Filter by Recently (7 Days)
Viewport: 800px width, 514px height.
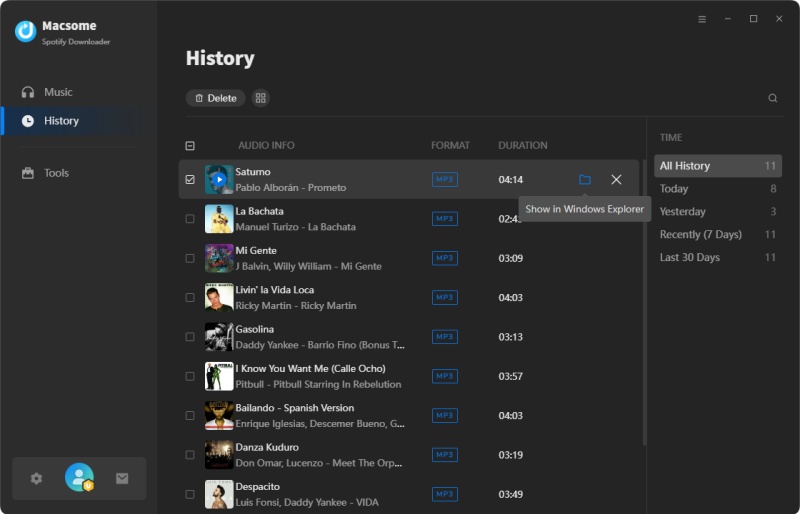[717, 235]
